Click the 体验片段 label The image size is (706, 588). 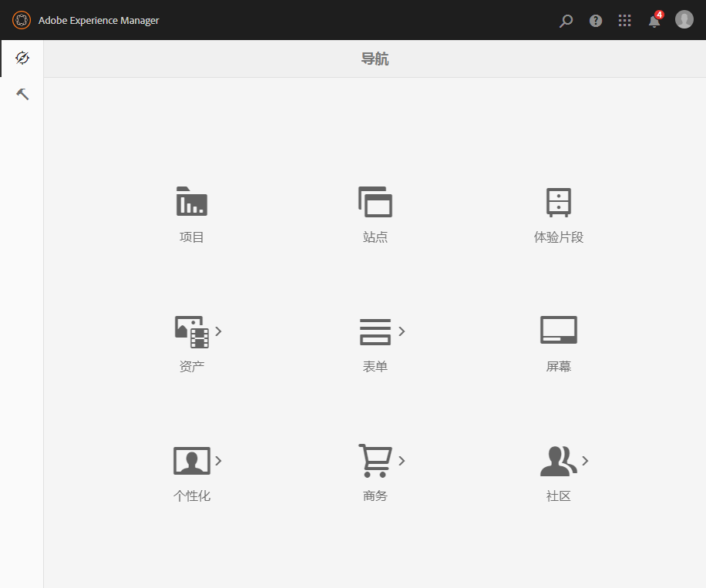pos(558,237)
